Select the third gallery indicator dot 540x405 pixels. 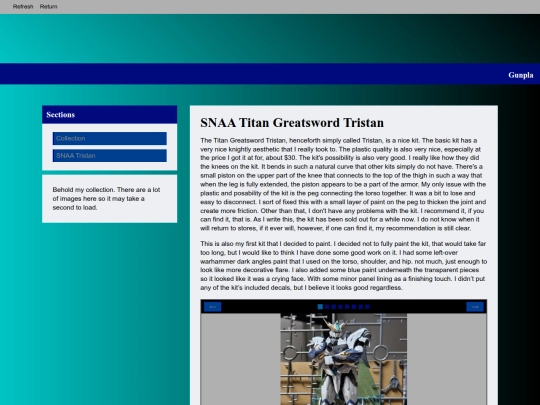tap(334, 307)
